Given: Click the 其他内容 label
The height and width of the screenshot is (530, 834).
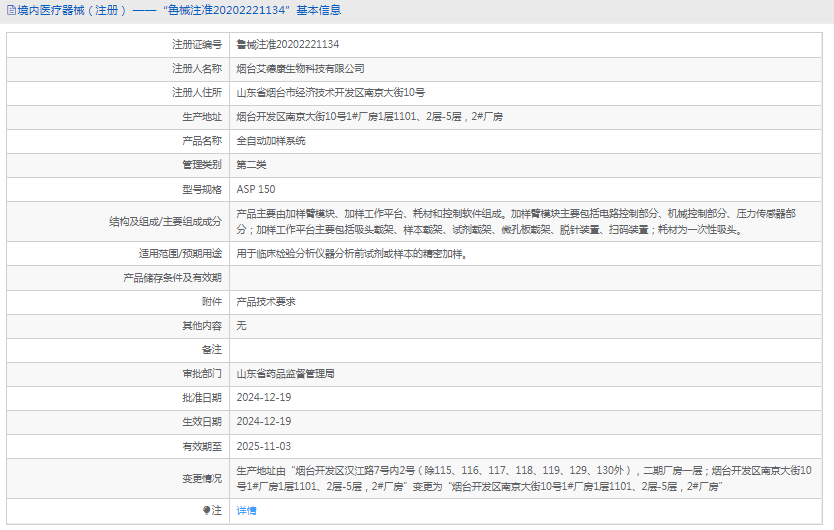Looking at the screenshot, I should click(202, 326).
